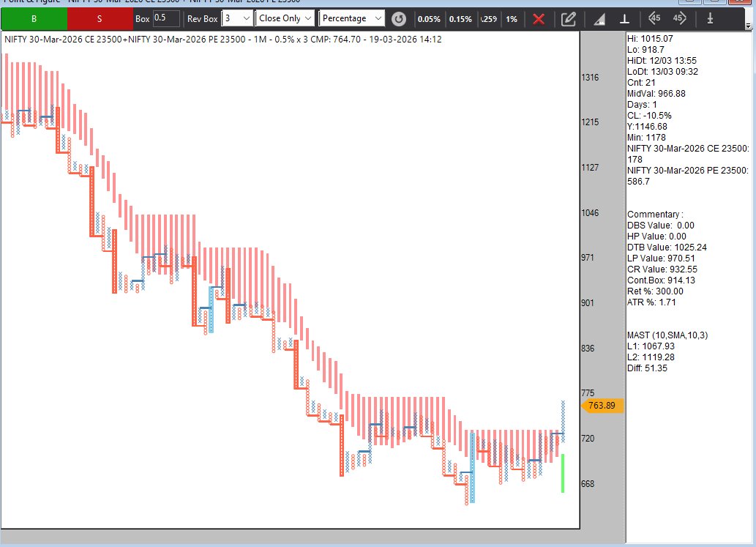Image resolution: width=756 pixels, height=547 pixels.
Task: Click the 1046 price axis label
Action: tap(590, 212)
